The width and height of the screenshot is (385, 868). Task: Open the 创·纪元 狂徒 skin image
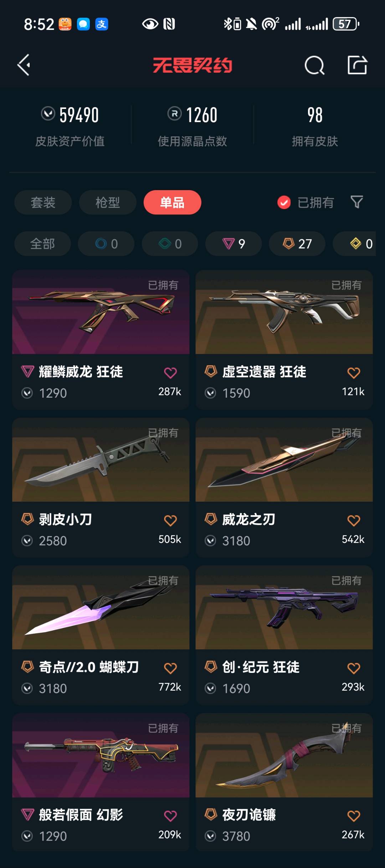point(284,607)
